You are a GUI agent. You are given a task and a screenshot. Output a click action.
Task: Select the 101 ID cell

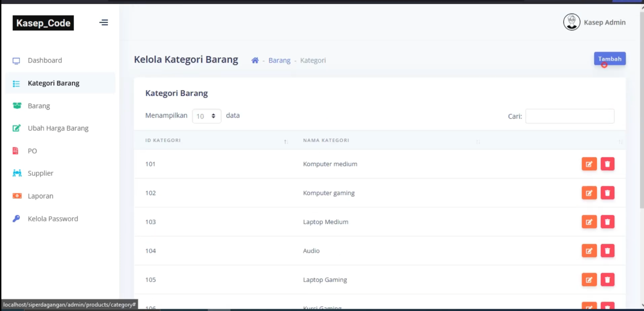pos(150,164)
